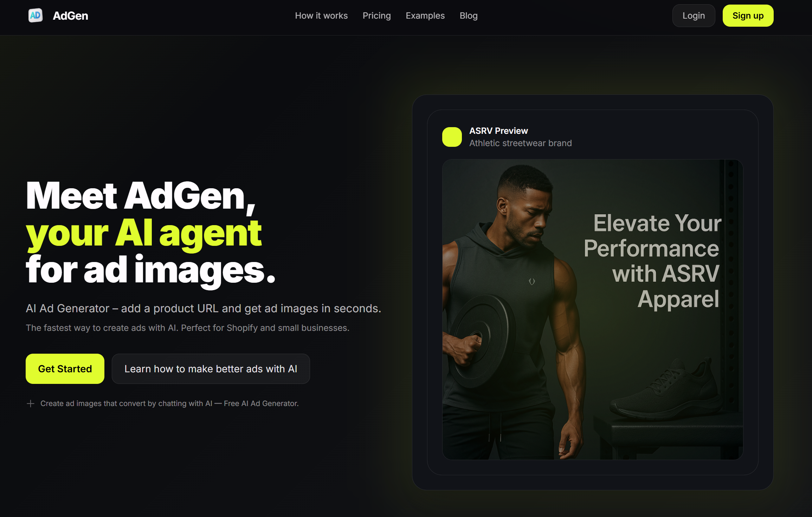The width and height of the screenshot is (812, 517).
Task: Go to Pricing in the navigation
Action: click(x=376, y=16)
